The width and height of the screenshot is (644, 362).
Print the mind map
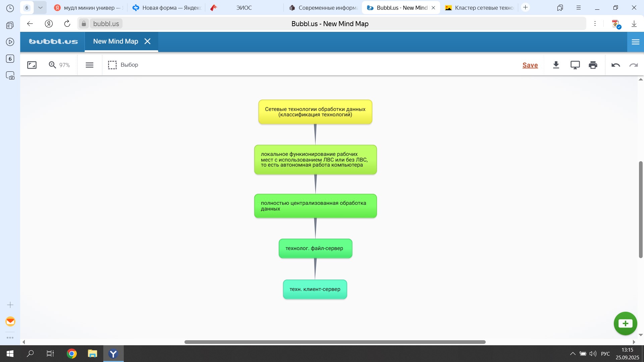pyautogui.click(x=593, y=65)
